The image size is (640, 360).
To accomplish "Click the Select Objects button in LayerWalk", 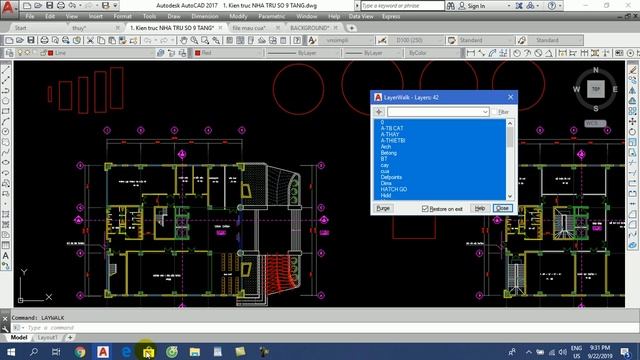I will click(379, 112).
